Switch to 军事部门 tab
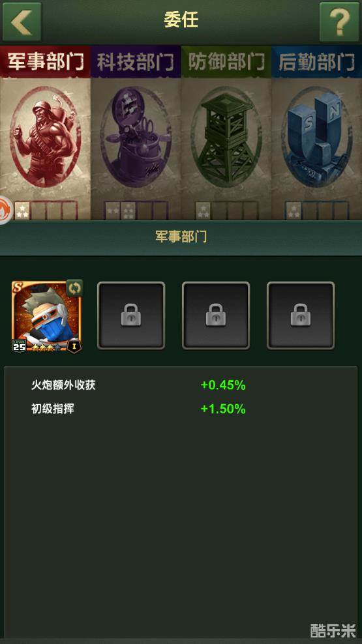The width and height of the screenshot is (362, 644). coord(45,62)
